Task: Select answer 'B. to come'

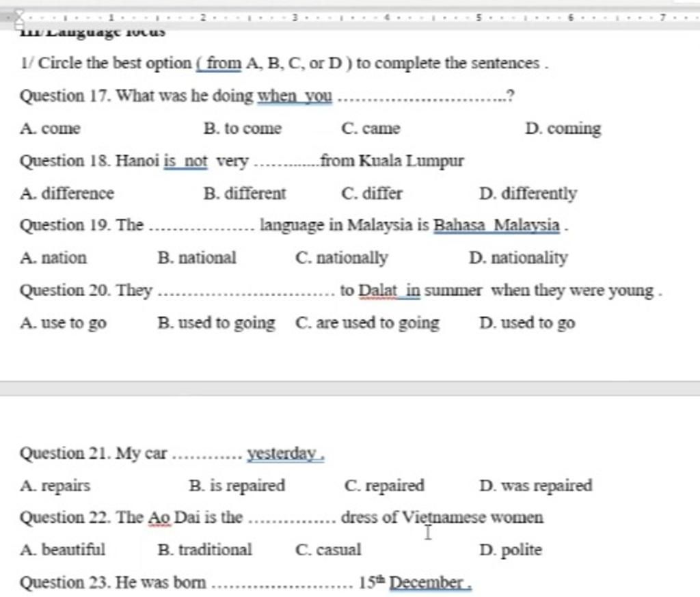Action: pos(243,129)
